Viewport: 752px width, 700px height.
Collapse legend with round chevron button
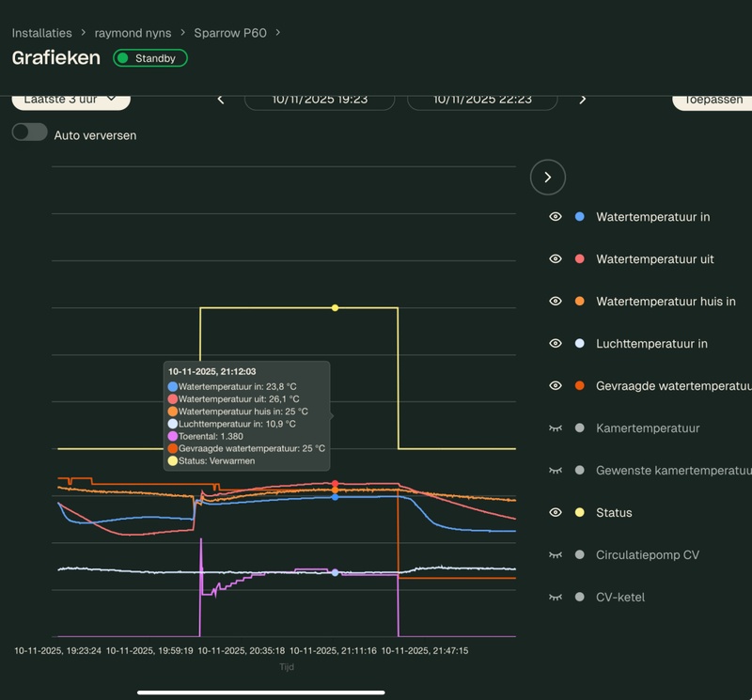tap(548, 177)
